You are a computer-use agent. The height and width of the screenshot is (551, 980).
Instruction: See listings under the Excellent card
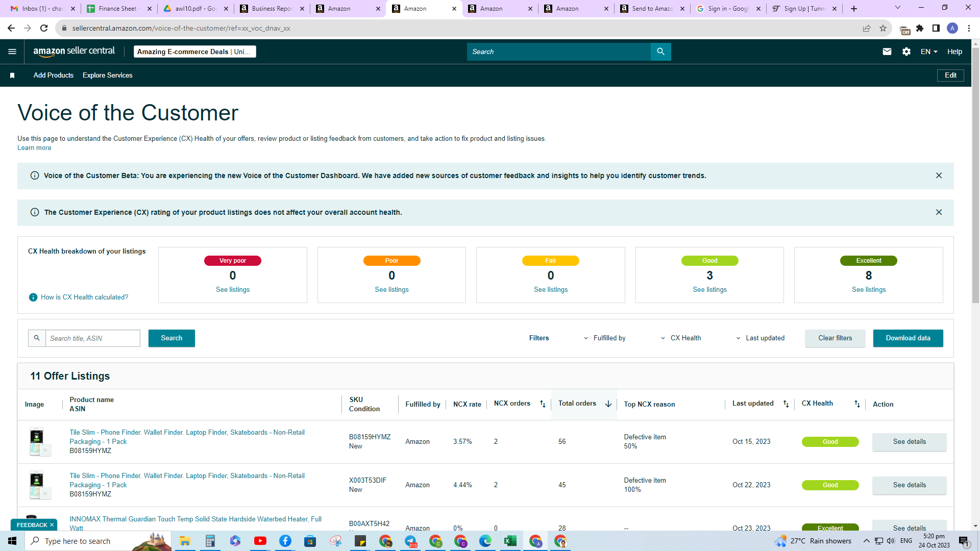tap(869, 290)
